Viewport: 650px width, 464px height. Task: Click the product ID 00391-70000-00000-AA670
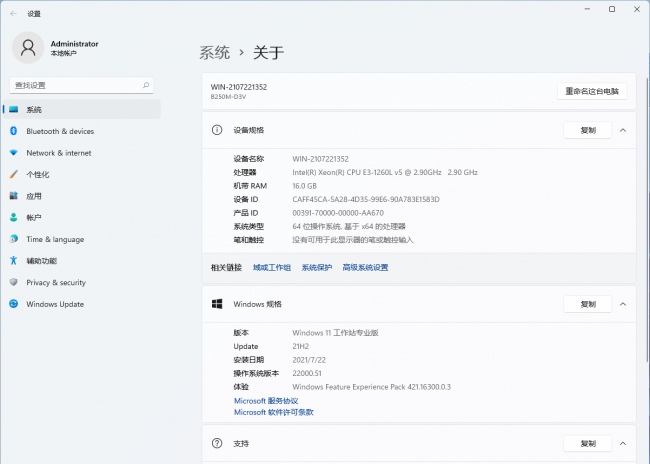pos(338,213)
